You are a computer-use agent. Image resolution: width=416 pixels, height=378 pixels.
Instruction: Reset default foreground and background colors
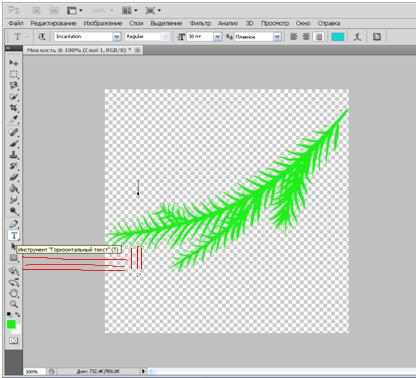click(9, 314)
